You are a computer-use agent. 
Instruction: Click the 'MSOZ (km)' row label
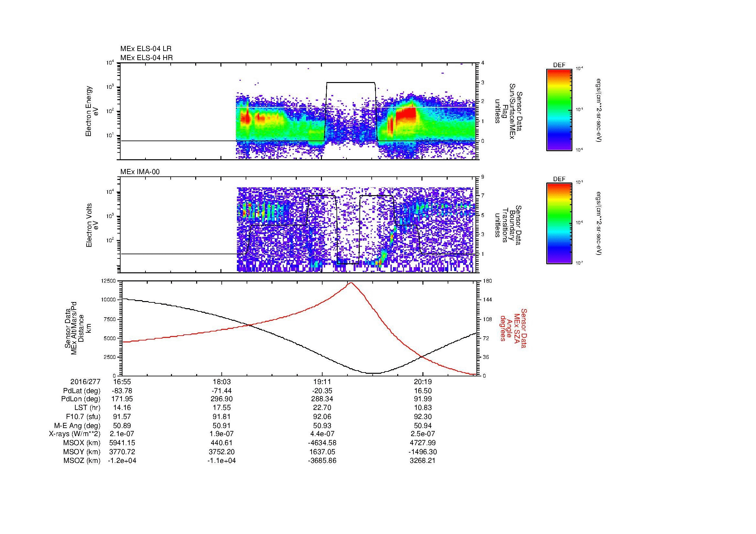click(x=82, y=461)
